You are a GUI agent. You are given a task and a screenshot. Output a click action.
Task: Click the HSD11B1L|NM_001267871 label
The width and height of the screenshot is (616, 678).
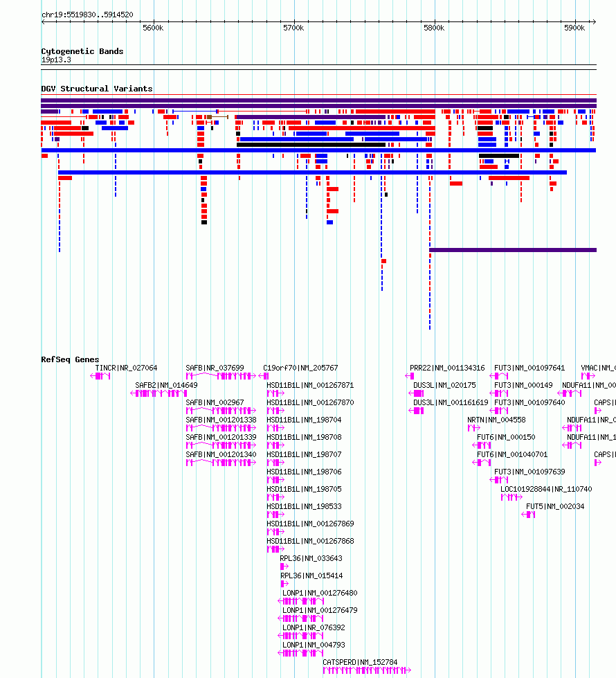310,385
